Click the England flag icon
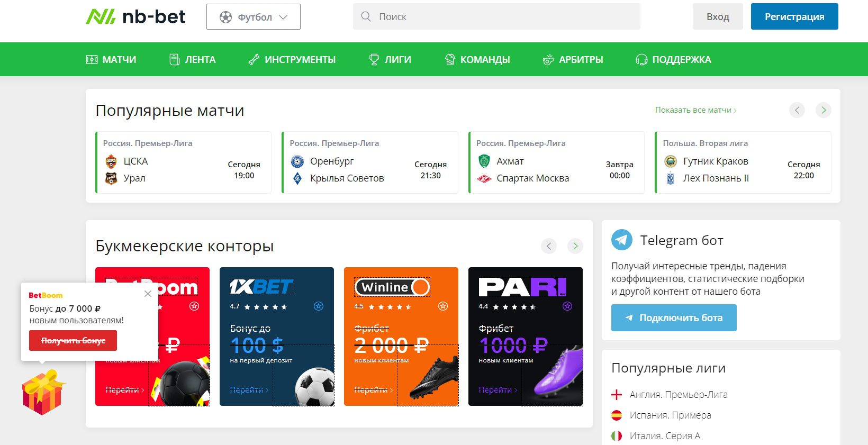This screenshot has height=445, width=868. point(617,395)
